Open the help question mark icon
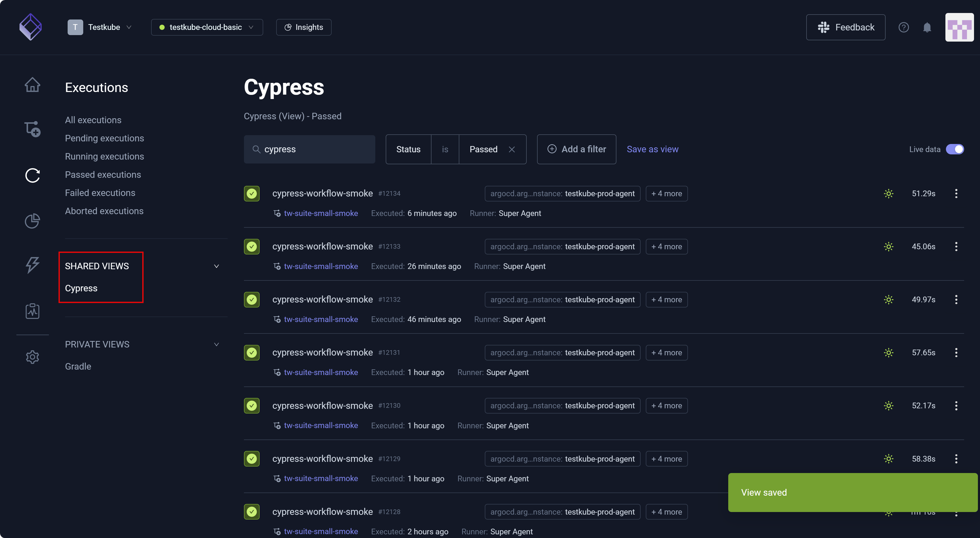 (x=904, y=27)
